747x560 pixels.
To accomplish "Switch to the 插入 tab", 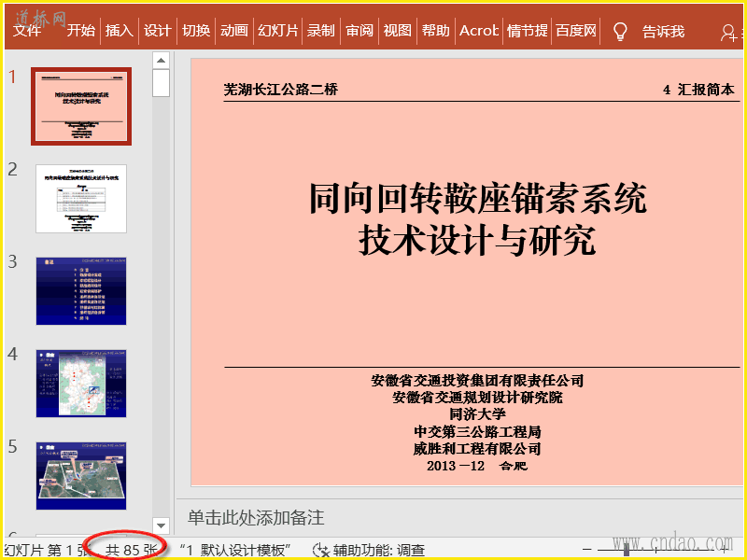I will [x=120, y=31].
